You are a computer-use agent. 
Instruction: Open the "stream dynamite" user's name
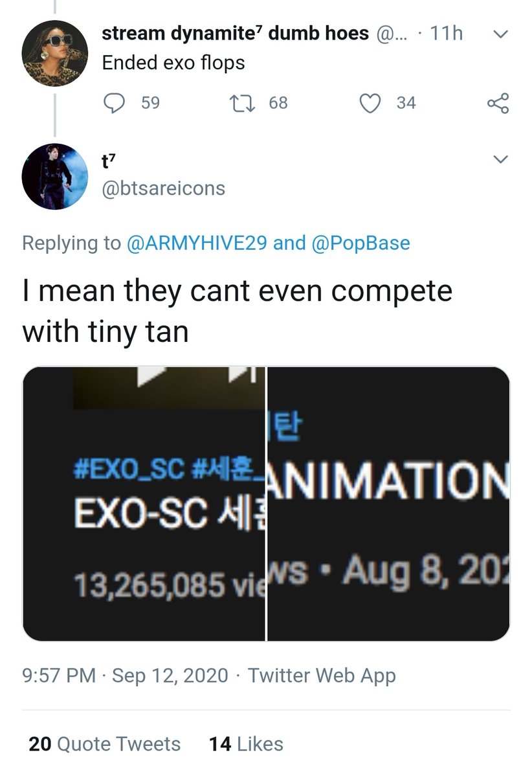[x=237, y=34]
